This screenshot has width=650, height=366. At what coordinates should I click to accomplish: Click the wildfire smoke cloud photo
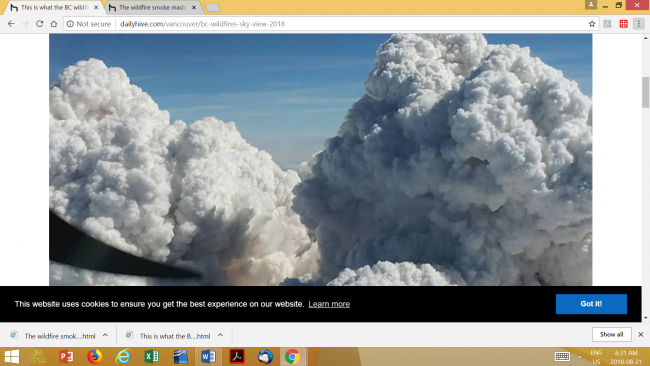[320, 160]
